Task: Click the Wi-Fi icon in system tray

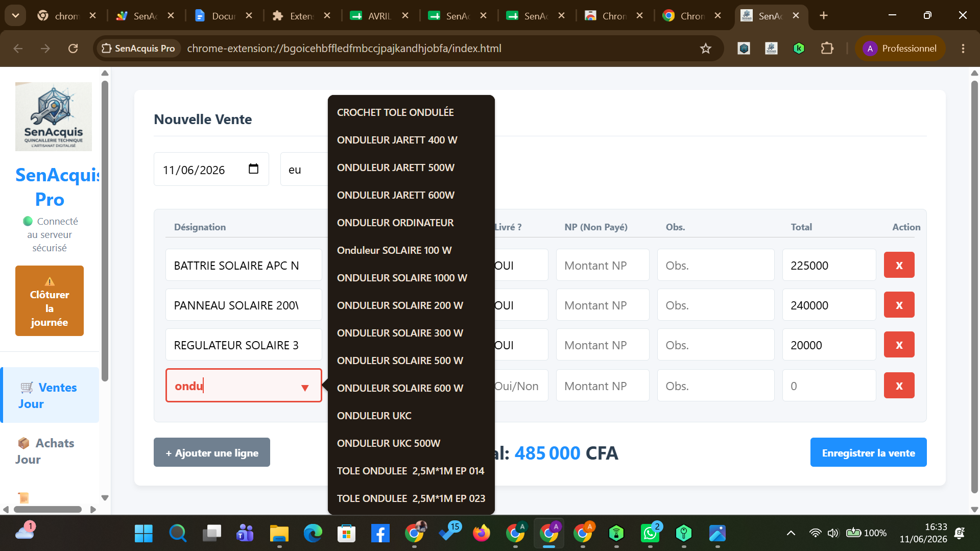Action: point(815,533)
